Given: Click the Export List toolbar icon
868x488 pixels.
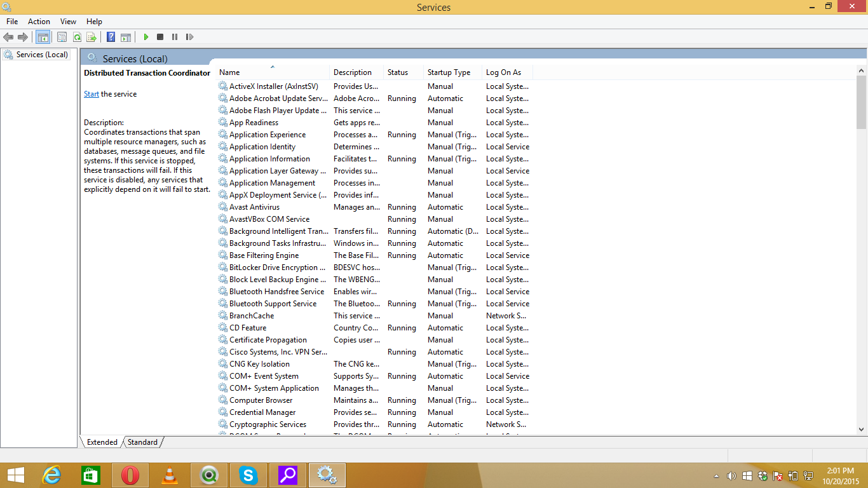Looking at the screenshot, I should pos(92,37).
